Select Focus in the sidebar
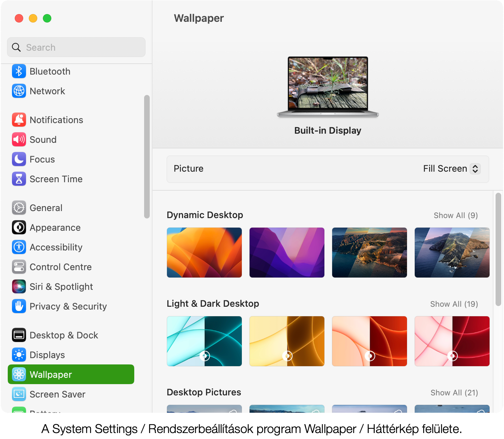504x439 pixels. click(42, 159)
